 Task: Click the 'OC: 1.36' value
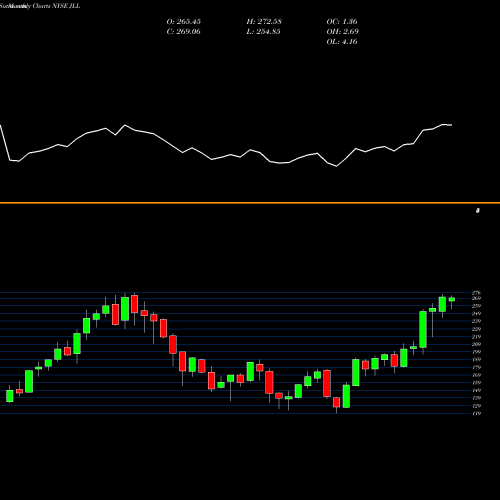(x=342, y=22)
